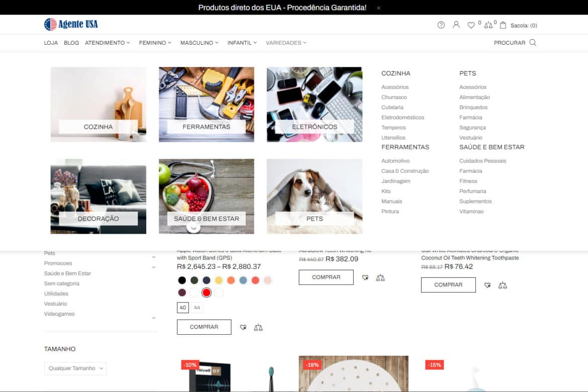Open the PETS category image
Image resolution: width=588 pixels, height=392 pixels.
point(314,196)
